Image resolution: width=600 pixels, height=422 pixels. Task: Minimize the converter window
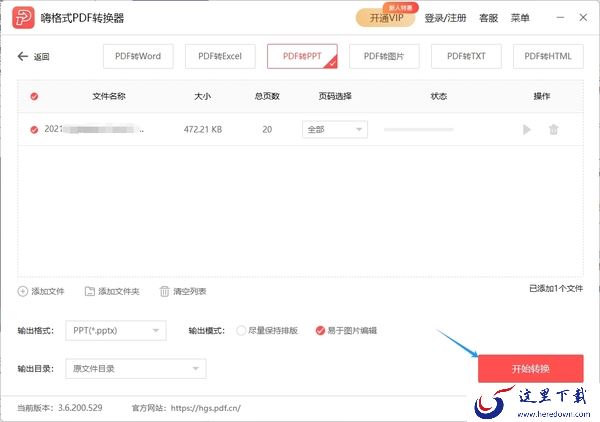pos(560,18)
